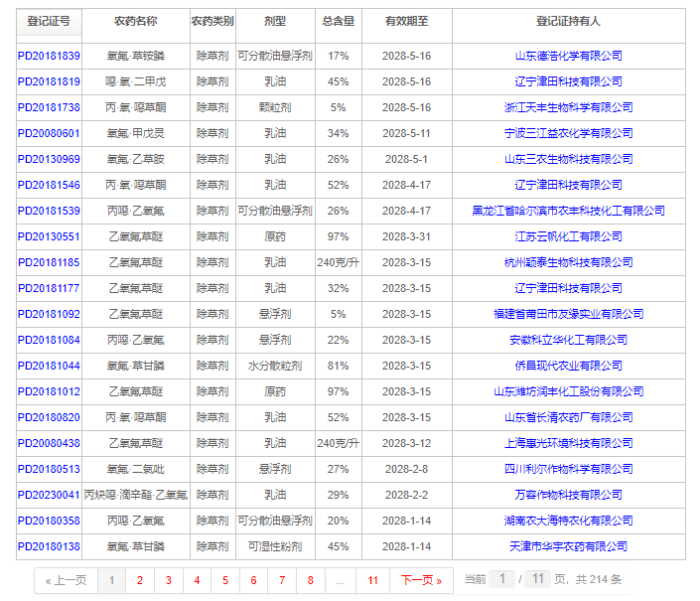Go to page 8
Screen dimensions: 700x601
click(x=310, y=580)
